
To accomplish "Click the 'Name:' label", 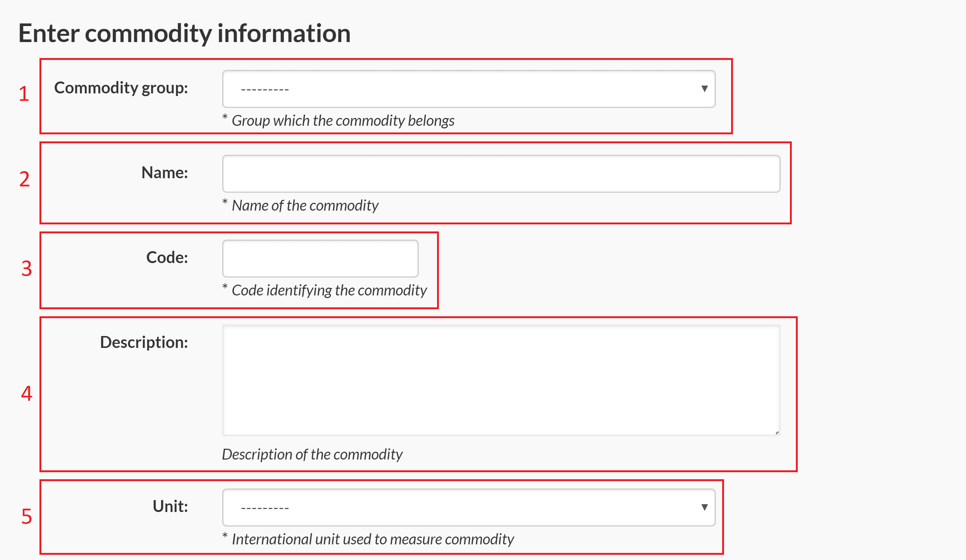I will pyautogui.click(x=165, y=172).
